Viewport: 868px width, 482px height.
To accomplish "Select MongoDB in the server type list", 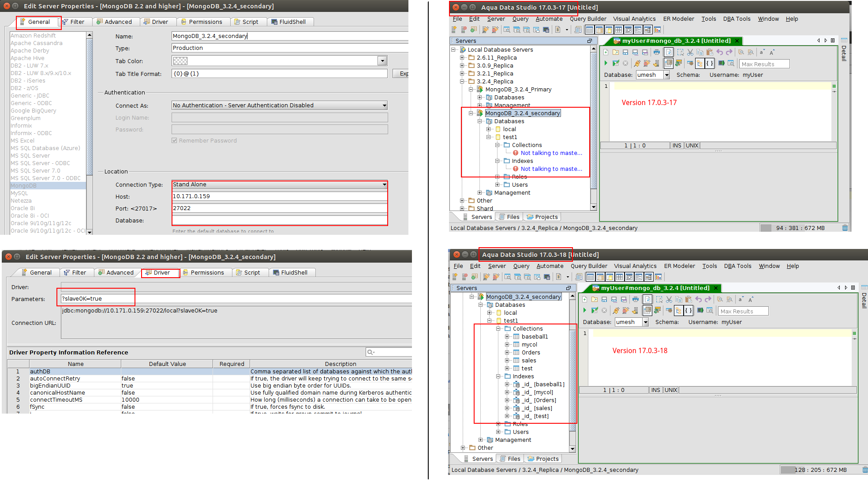I will [x=24, y=186].
